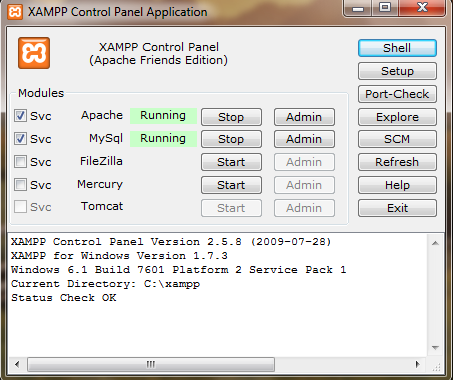Click the log scroll down arrow

pos(435,348)
